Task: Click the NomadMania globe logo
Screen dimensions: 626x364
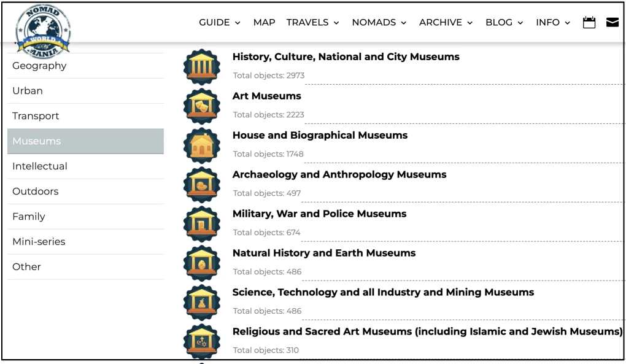Action: (43, 29)
